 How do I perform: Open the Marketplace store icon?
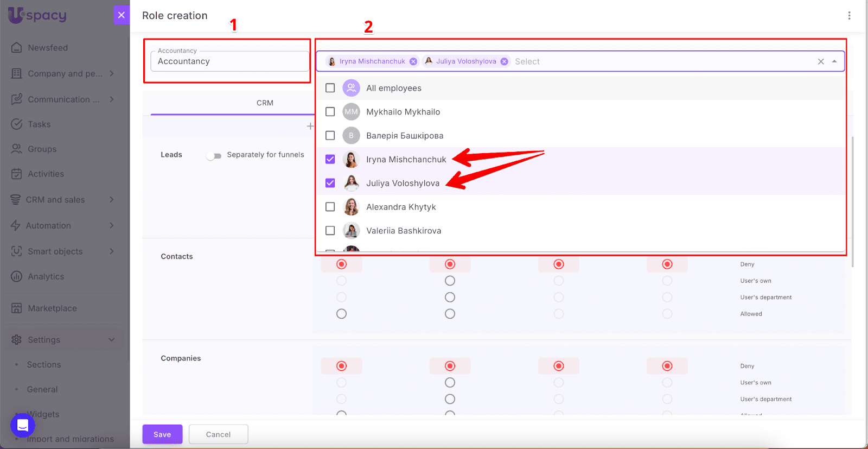(x=17, y=308)
